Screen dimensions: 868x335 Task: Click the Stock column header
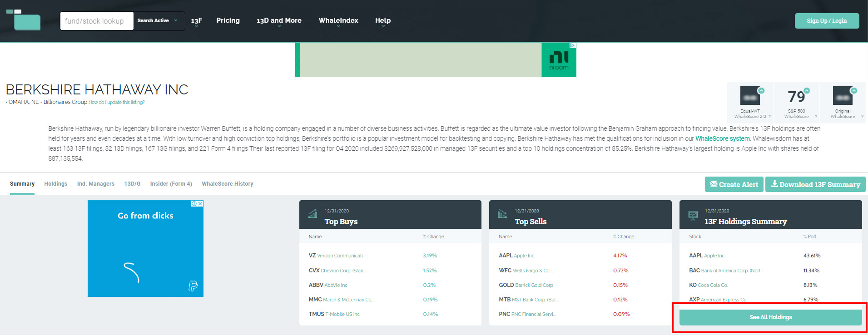pyautogui.click(x=695, y=236)
